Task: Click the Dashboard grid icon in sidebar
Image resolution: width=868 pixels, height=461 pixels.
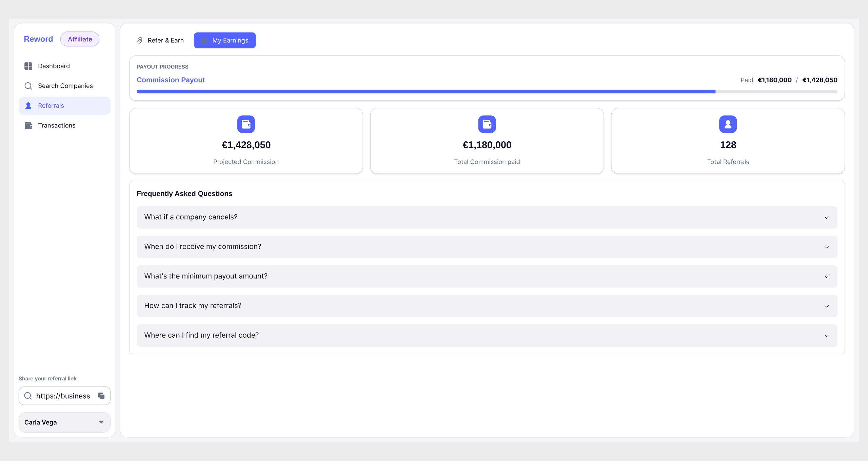Action: click(x=28, y=66)
